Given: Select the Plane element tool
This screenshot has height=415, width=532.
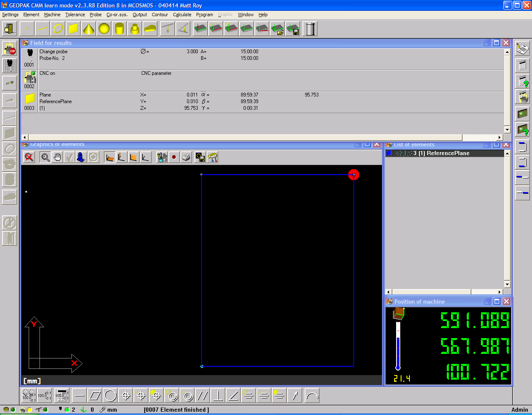Looking at the screenshot, I should [x=73, y=29].
